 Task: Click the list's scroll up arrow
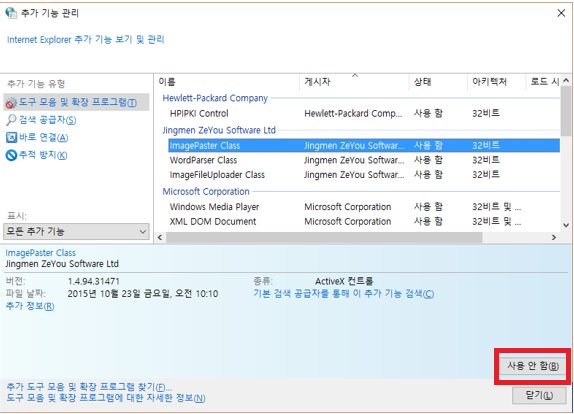coord(566,80)
